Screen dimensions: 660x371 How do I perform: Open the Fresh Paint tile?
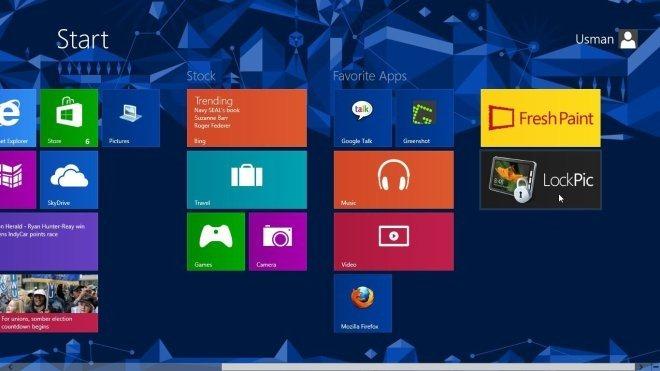540,118
